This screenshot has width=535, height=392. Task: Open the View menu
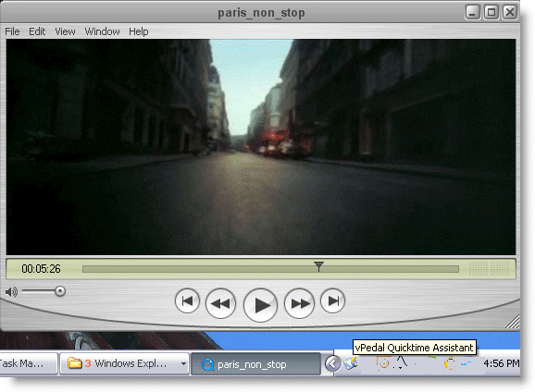point(65,31)
